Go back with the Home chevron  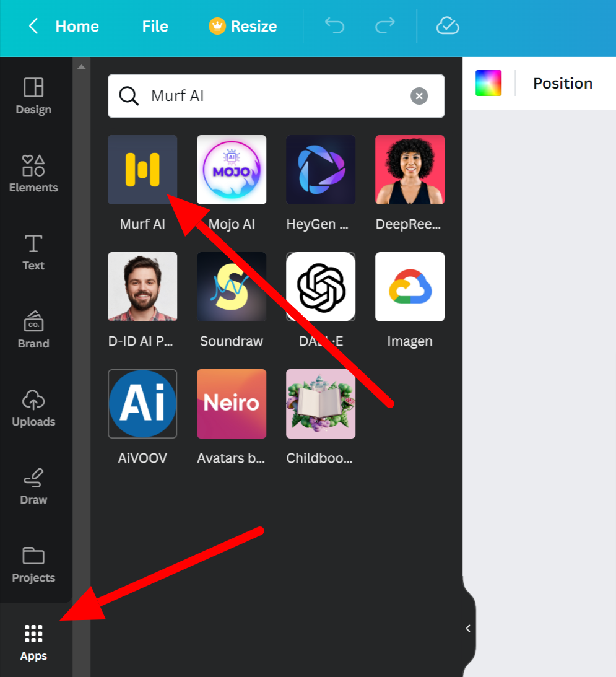coord(33,26)
